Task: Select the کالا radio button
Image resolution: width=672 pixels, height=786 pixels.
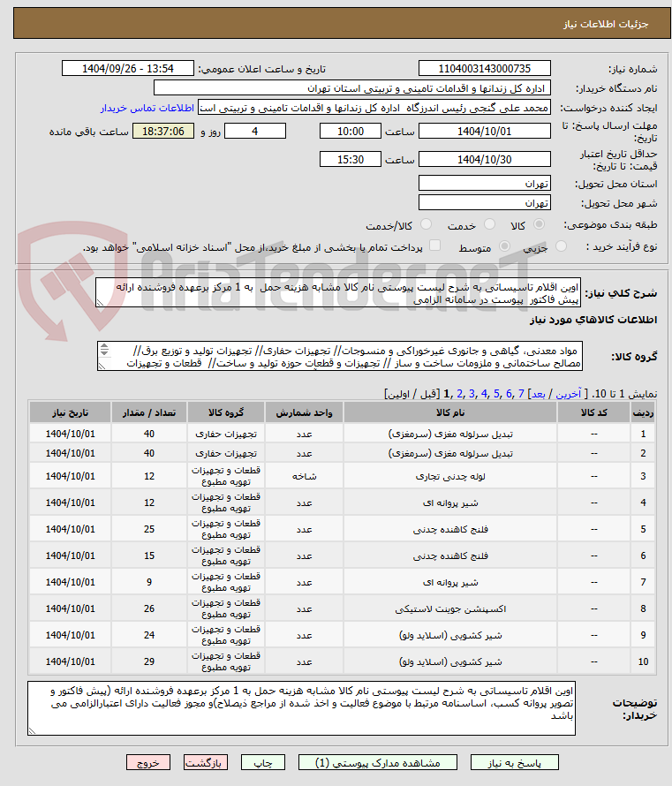Action: [540, 224]
